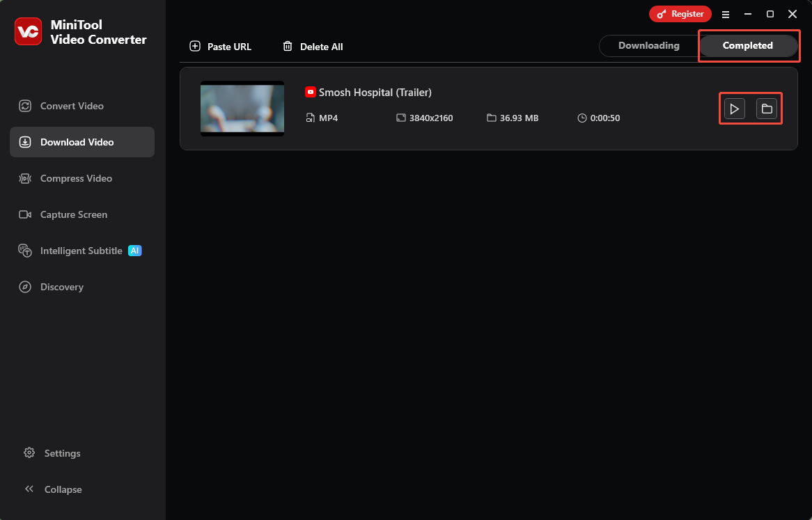Click the Paste URL plus icon
The width and height of the screenshot is (812, 520).
click(x=195, y=46)
